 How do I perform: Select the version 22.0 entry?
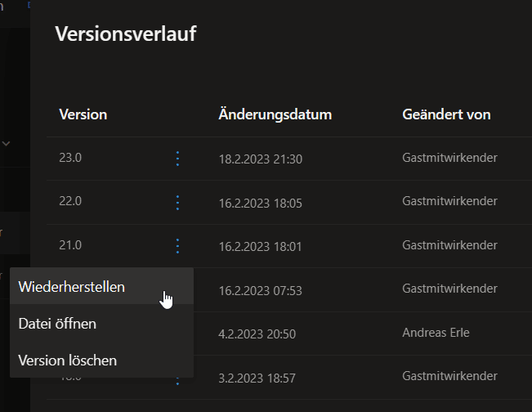click(x=70, y=201)
